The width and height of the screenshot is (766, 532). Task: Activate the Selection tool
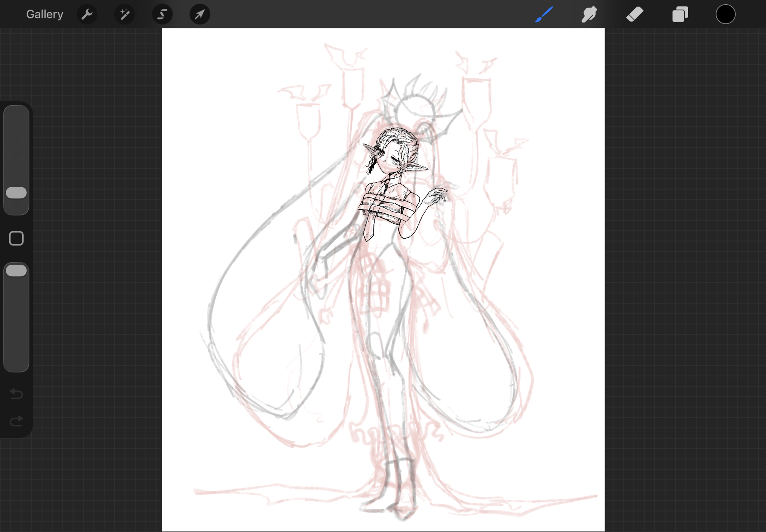tap(162, 15)
